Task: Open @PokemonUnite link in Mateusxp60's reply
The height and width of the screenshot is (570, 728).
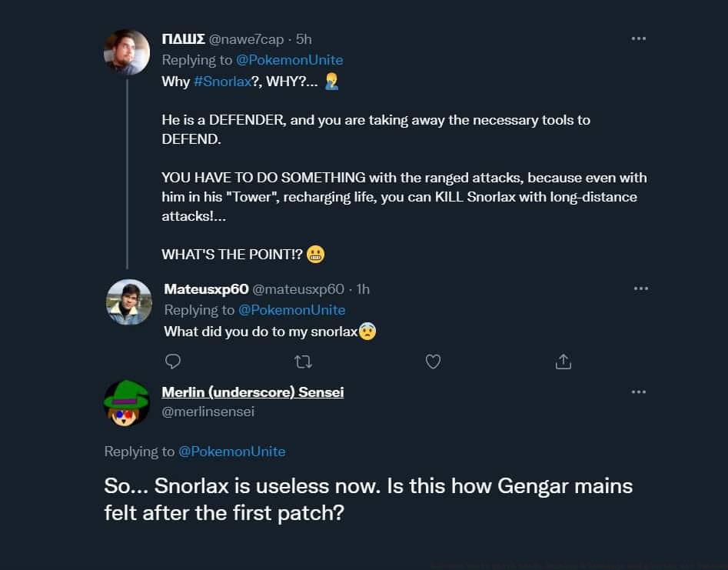Action: tap(291, 310)
